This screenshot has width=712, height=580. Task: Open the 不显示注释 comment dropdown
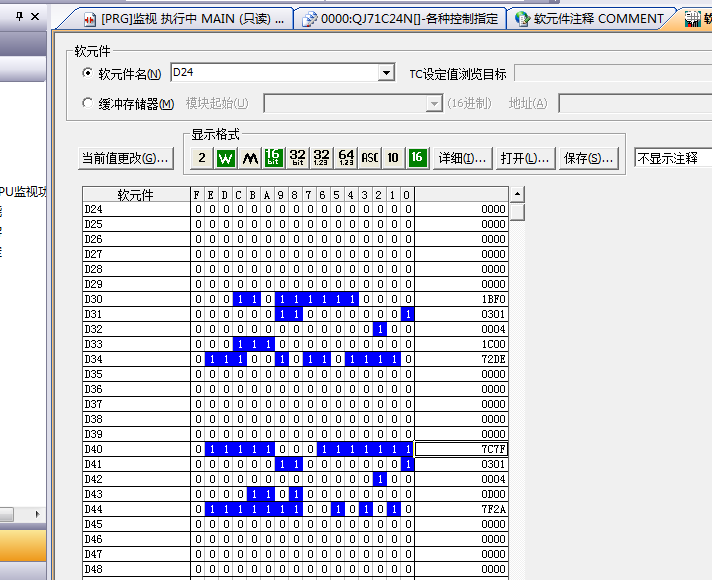672,158
